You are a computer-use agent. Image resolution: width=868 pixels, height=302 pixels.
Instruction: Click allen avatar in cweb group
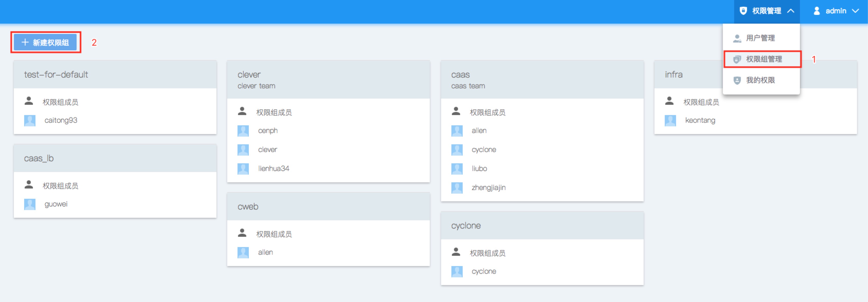(x=243, y=252)
